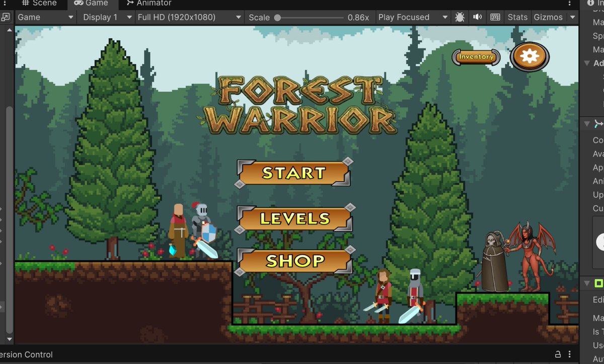This screenshot has width=604, height=364.
Task: Open the on-screen keyboard icon in the toolbar
Action: click(x=495, y=17)
